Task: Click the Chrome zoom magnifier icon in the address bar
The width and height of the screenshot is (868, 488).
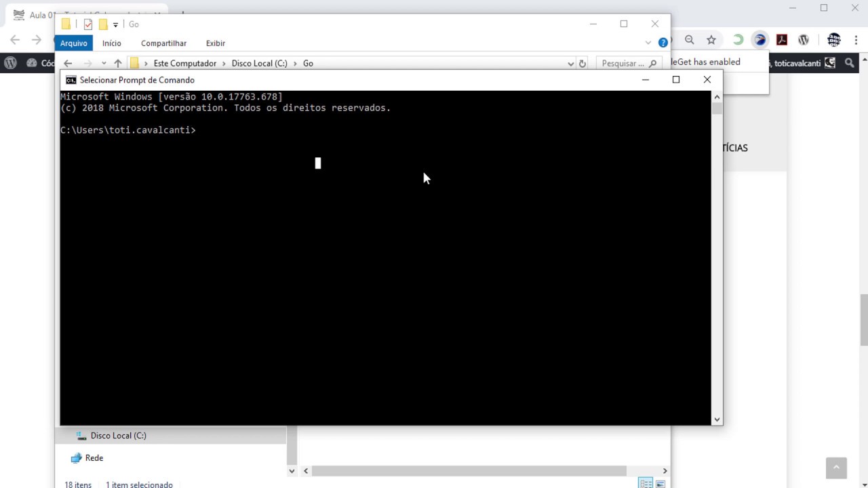Action: [x=690, y=40]
